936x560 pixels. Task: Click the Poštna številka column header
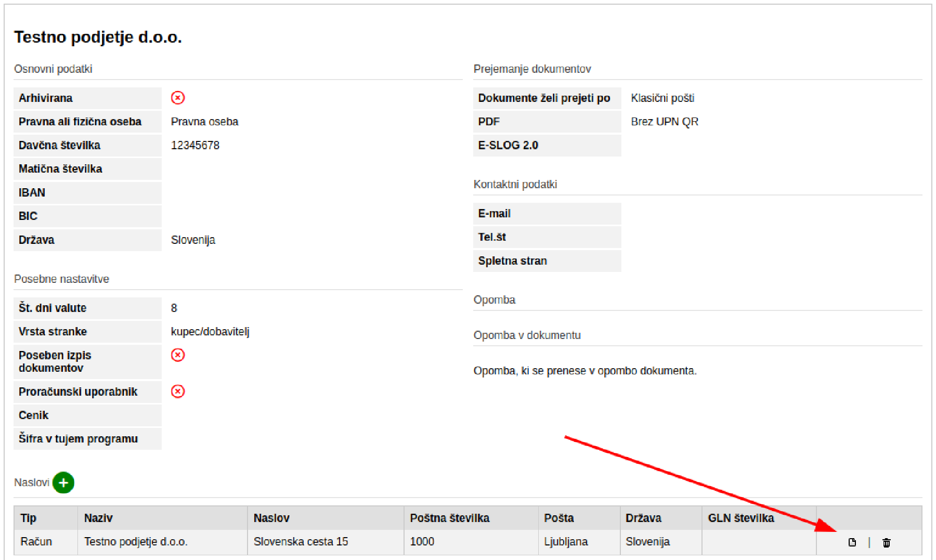click(449, 518)
